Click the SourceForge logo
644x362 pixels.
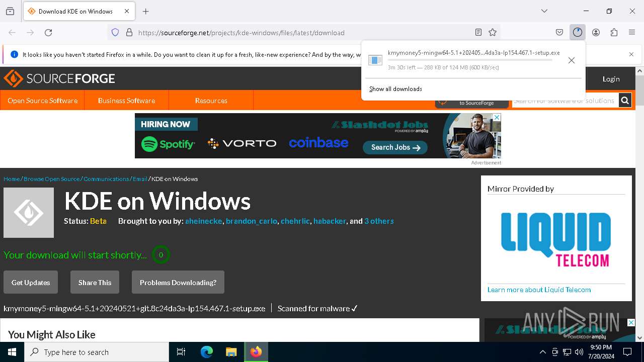tap(59, 78)
